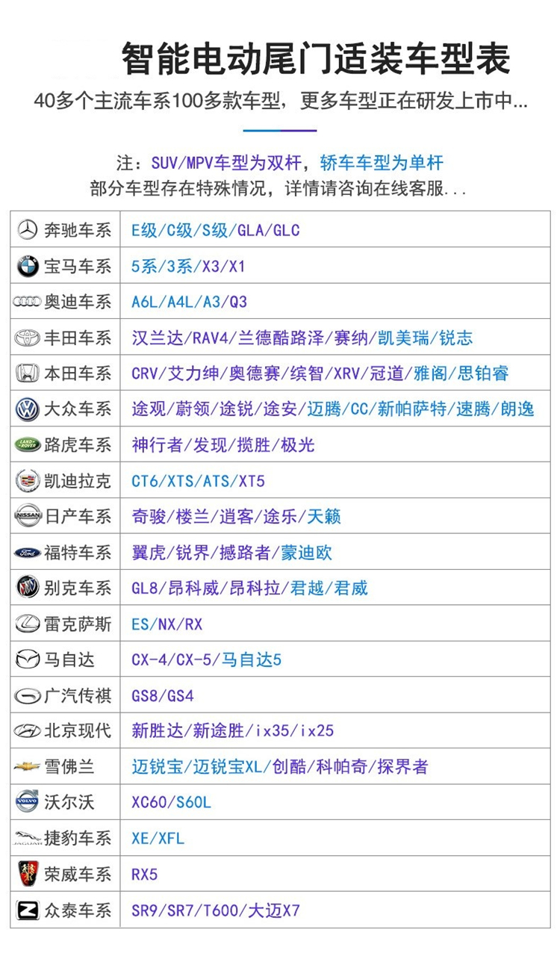Select the 丰田车系 brand label
Viewport: 560px width, 956px height.
pos(77,338)
